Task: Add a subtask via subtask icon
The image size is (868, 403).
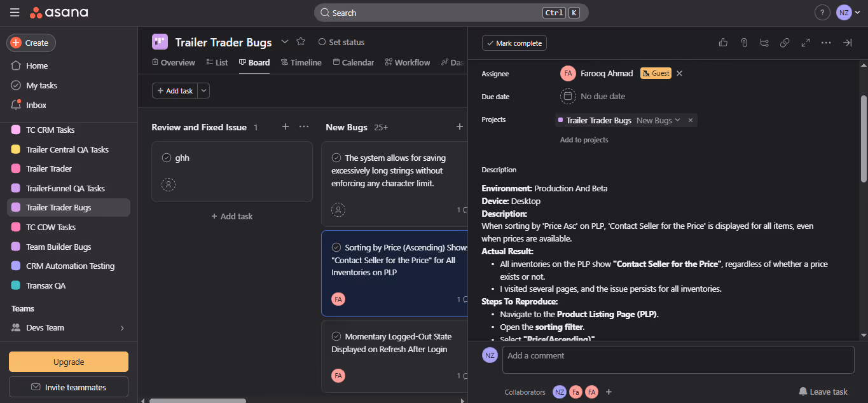Action: click(764, 43)
